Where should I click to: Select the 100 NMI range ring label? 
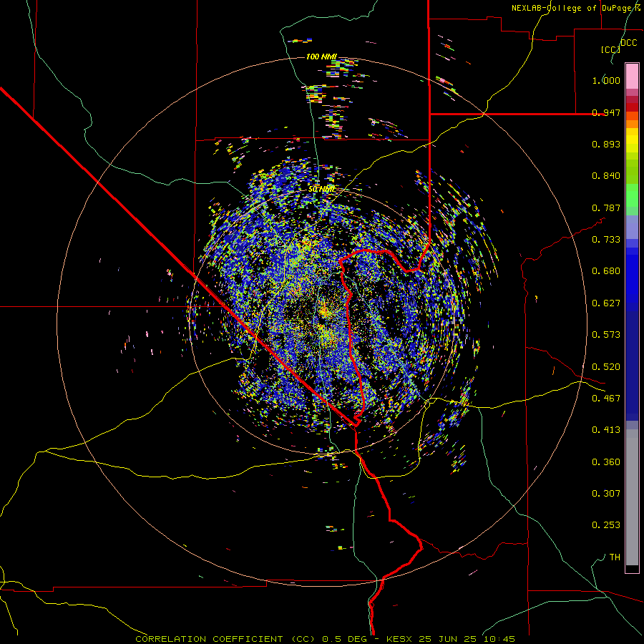coord(321,57)
